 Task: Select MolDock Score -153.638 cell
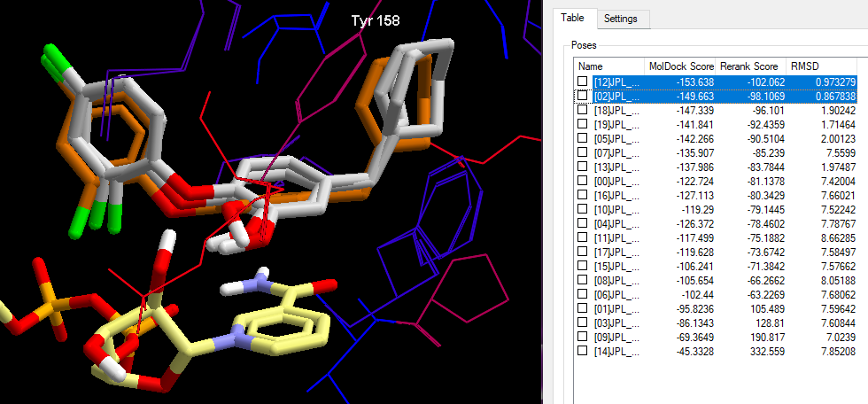695,82
